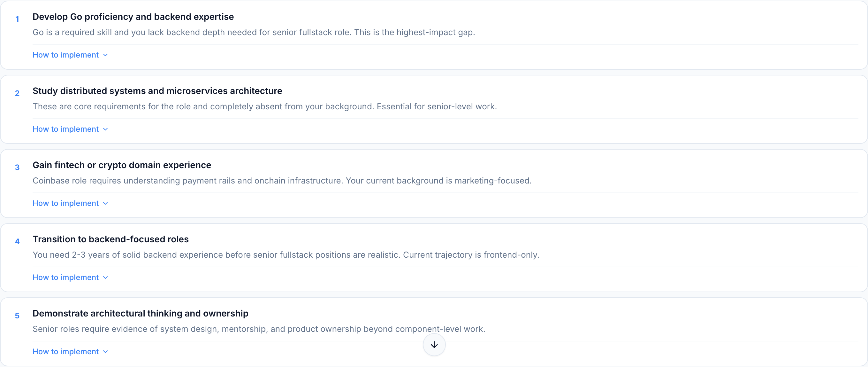
Task: Click the chevron under the architectural thinking card
Action: (x=105, y=352)
